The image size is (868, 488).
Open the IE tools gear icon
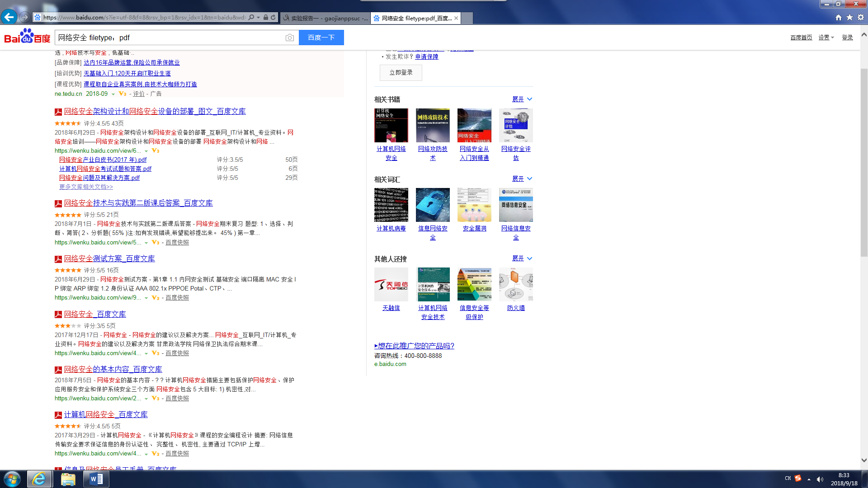[x=861, y=17]
